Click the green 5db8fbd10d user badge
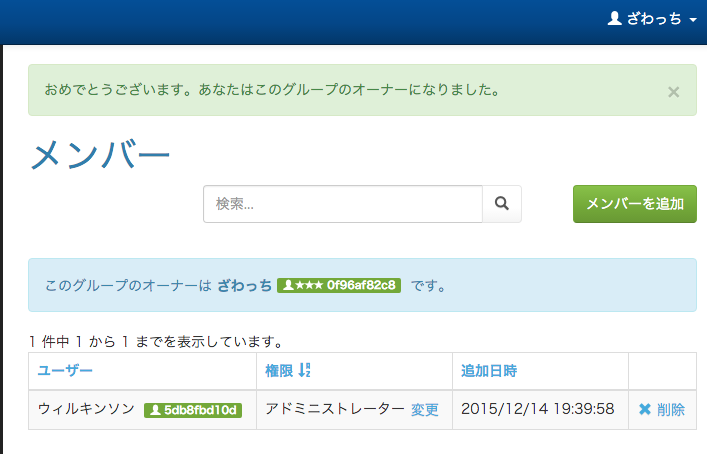 [x=193, y=410]
